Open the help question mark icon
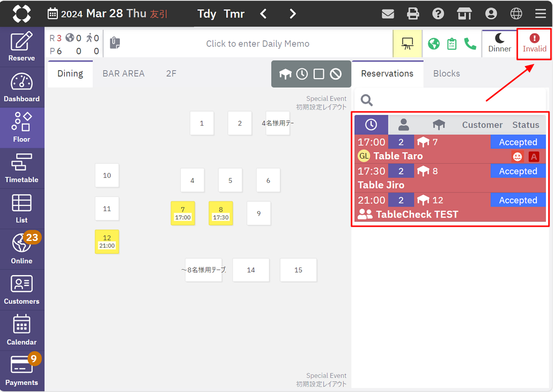This screenshot has height=392, width=553. coord(438,14)
